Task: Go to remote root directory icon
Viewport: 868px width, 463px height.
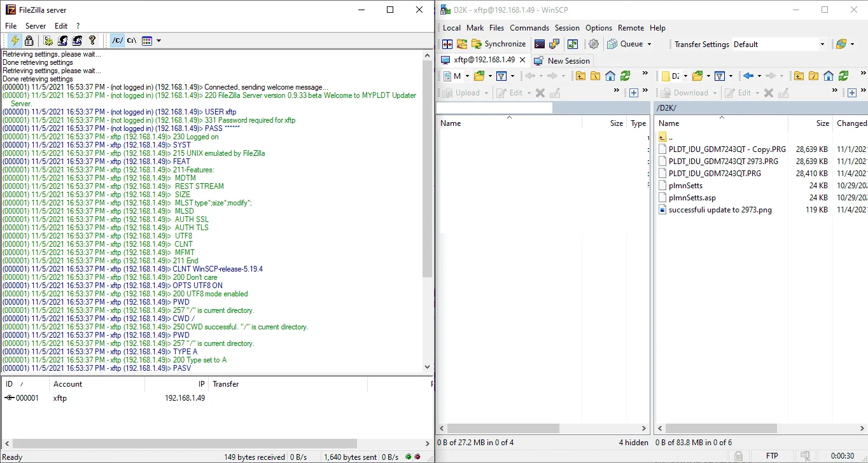Action: (x=813, y=76)
